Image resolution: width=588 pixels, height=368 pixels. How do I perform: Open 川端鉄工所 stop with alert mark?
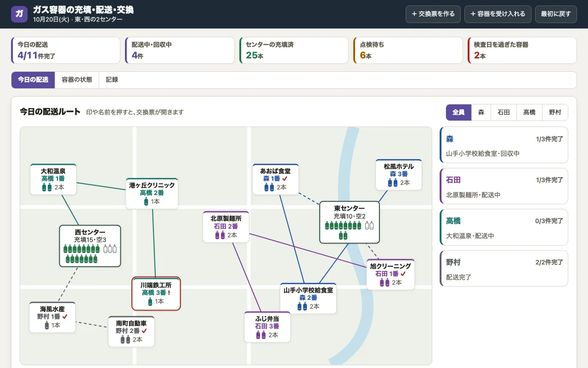[x=156, y=293]
